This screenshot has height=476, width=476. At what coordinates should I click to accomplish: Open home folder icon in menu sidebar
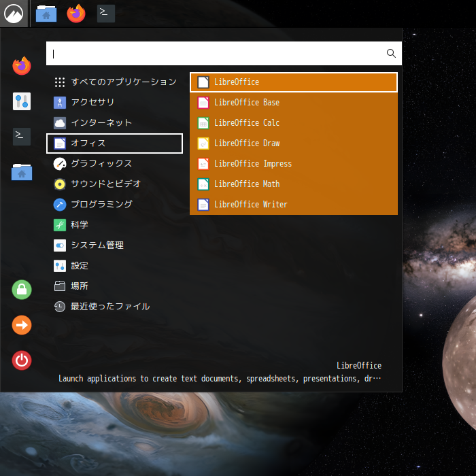point(22,172)
